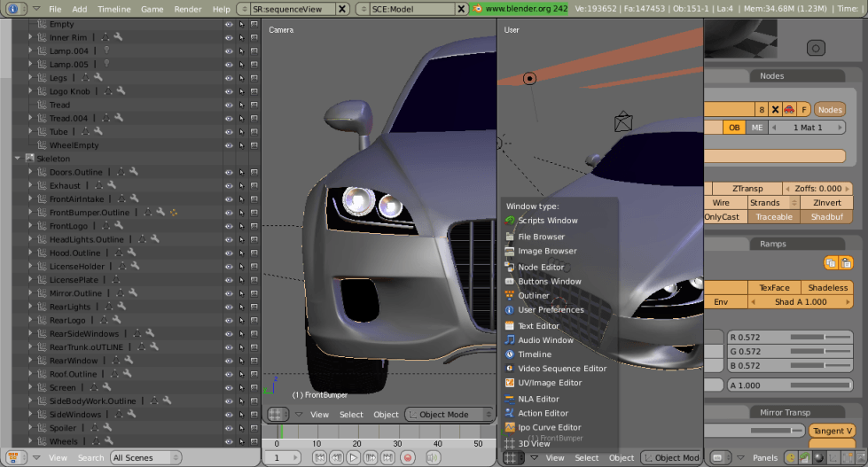Click the Nodes button in material panel
This screenshot has height=467, width=868.
coord(829,109)
